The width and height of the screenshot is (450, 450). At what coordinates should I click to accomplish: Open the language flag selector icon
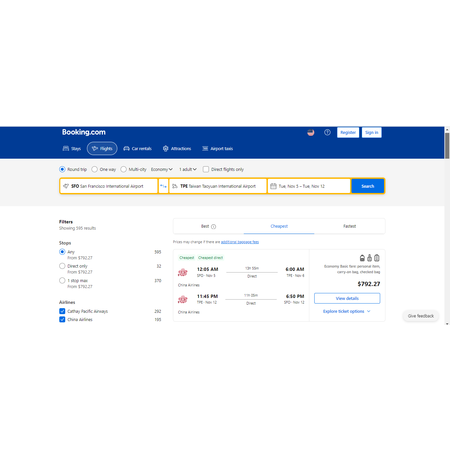point(311,132)
